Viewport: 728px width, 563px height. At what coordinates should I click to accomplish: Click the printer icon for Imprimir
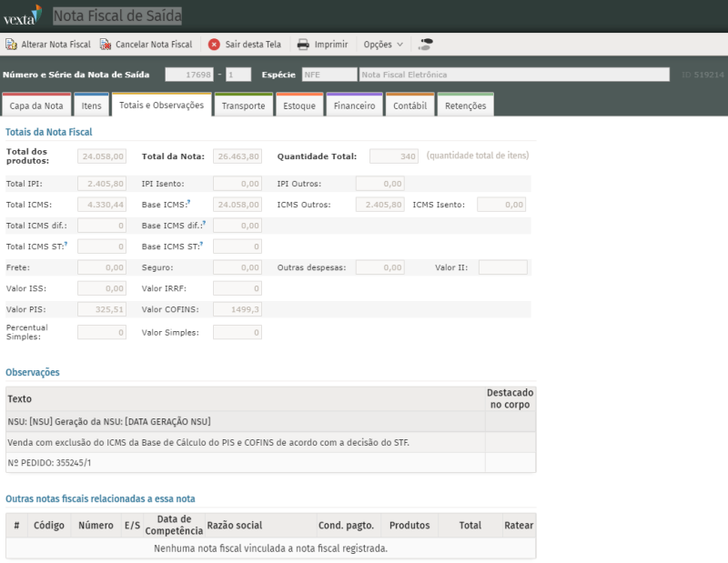point(304,44)
